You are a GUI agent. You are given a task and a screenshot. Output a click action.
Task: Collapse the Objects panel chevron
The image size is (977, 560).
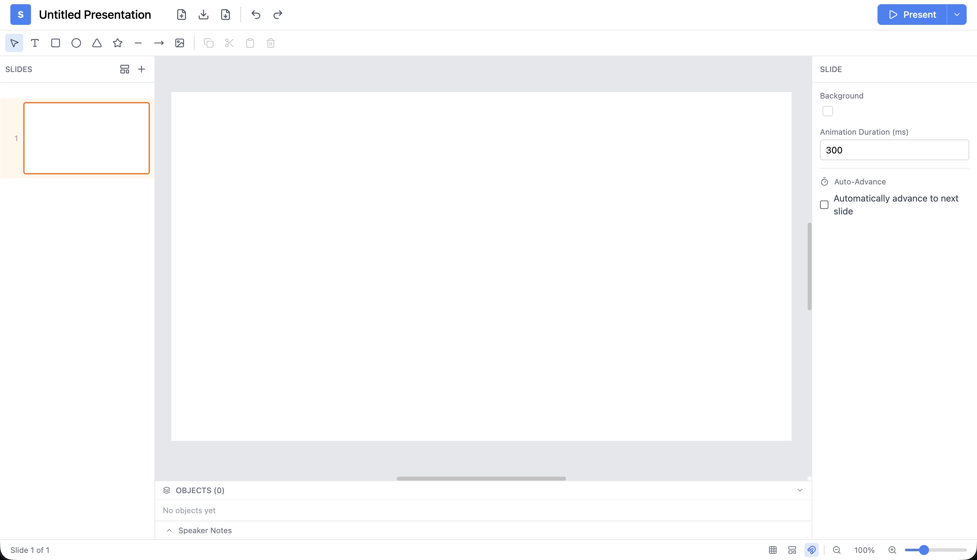click(x=800, y=490)
